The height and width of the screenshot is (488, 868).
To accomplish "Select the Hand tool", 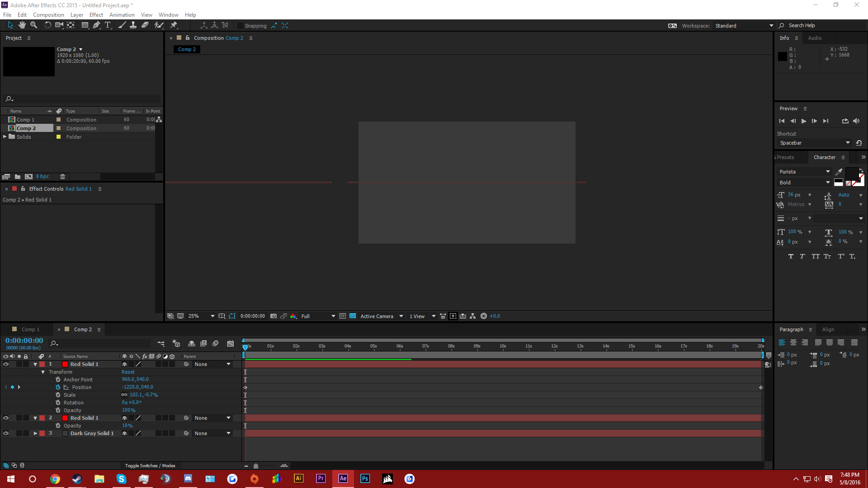I will click(22, 25).
